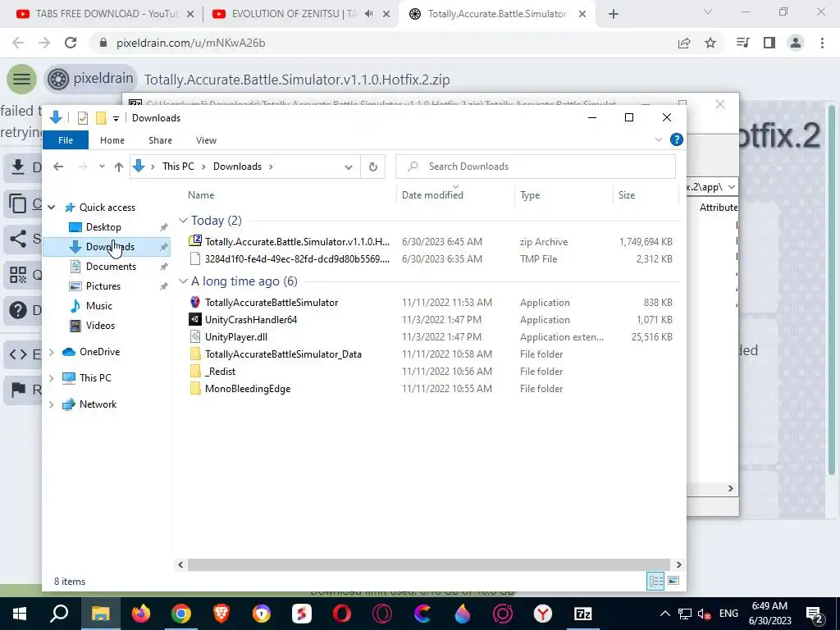Open recent locations dropdown arrow
Image resolution: width=840 pixels, height=630 pixels.
coord(101,167)
